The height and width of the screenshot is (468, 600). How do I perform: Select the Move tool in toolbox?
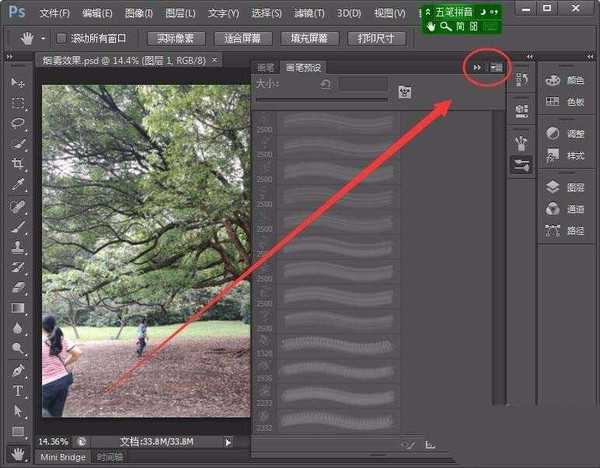point(18,82)
